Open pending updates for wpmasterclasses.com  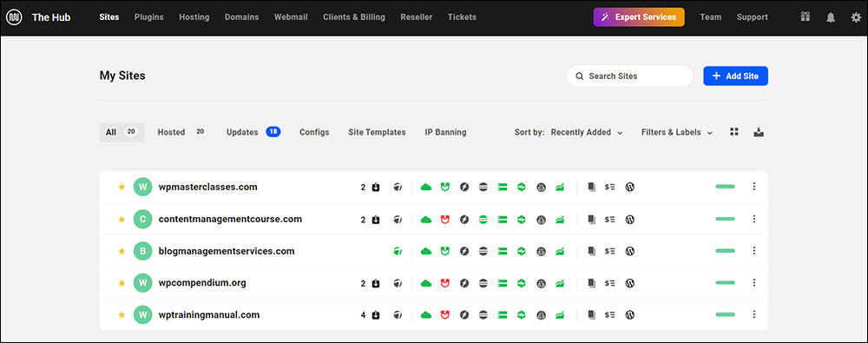(x=371, y=188)
